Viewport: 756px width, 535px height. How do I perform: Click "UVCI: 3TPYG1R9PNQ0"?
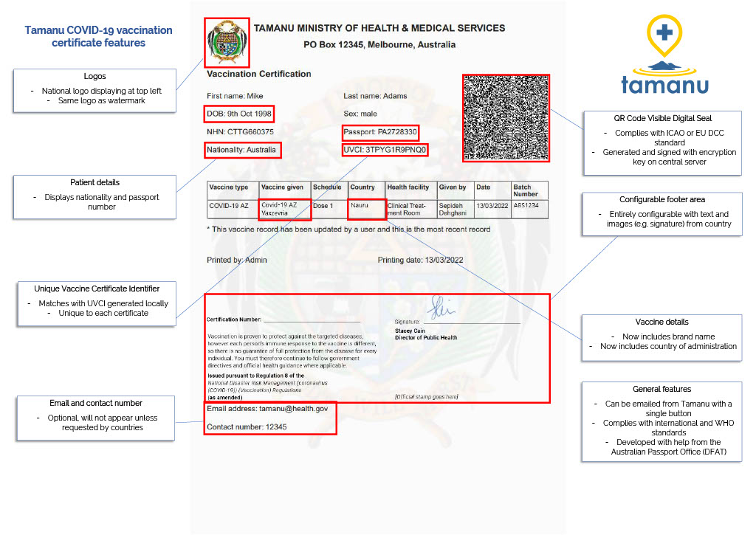[x=385, y=149]
